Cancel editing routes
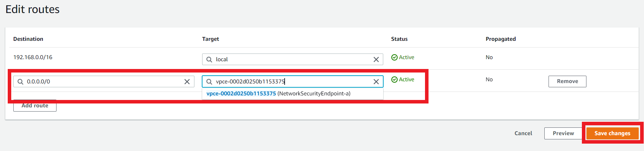Image resolution: width=644 pixels, height=151 pixels. (523, 133)
